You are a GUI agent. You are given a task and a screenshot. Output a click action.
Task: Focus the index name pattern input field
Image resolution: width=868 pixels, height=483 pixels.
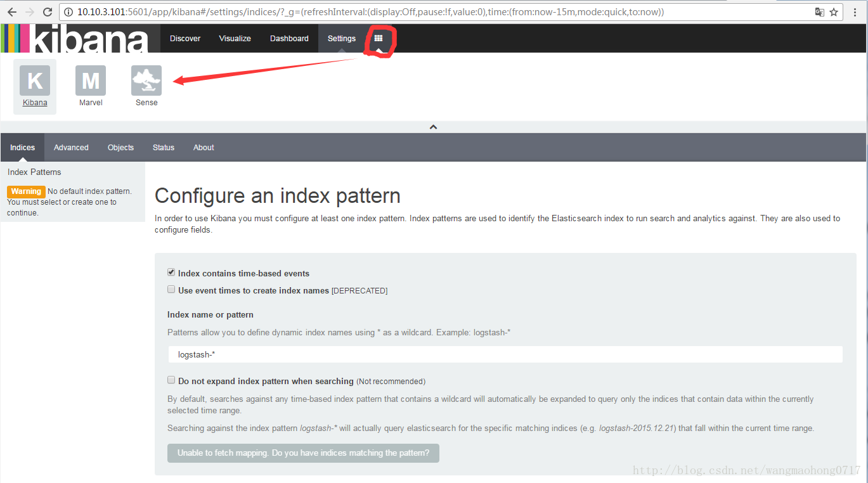505,355
